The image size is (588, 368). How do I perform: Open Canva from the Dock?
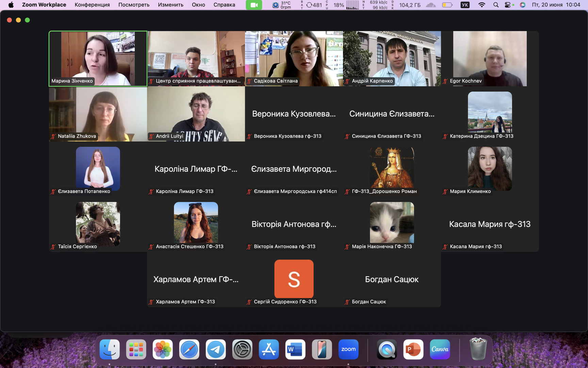pyautogui.click(x=440, y=349)
